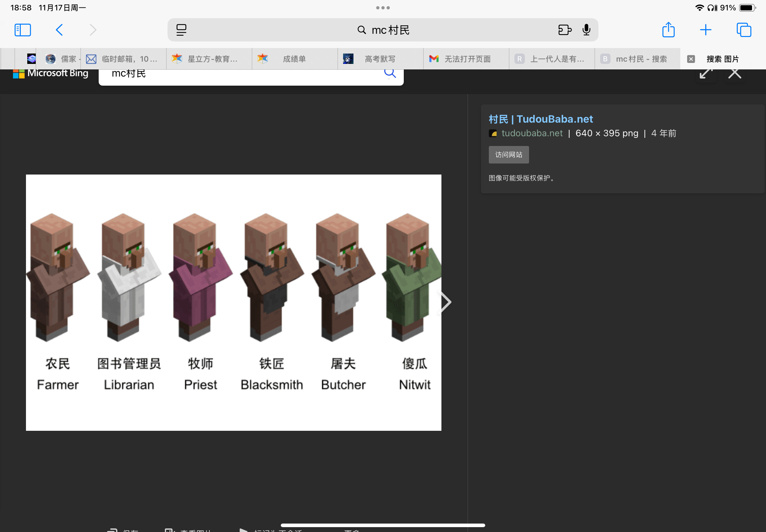This screenshot has height=532, width=766.
Task: Switch to the 成绩单 tab
Action: coord(294,59)
